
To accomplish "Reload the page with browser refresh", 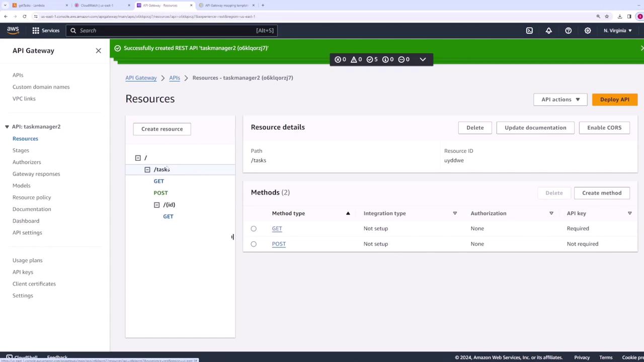I will coord(24,16).
